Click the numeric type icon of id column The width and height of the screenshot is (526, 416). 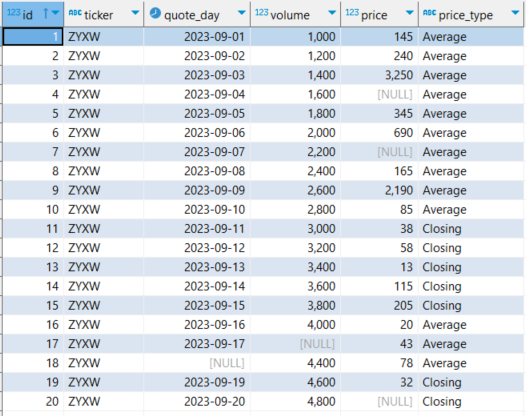pyautogui.click(x=14, y=13)
